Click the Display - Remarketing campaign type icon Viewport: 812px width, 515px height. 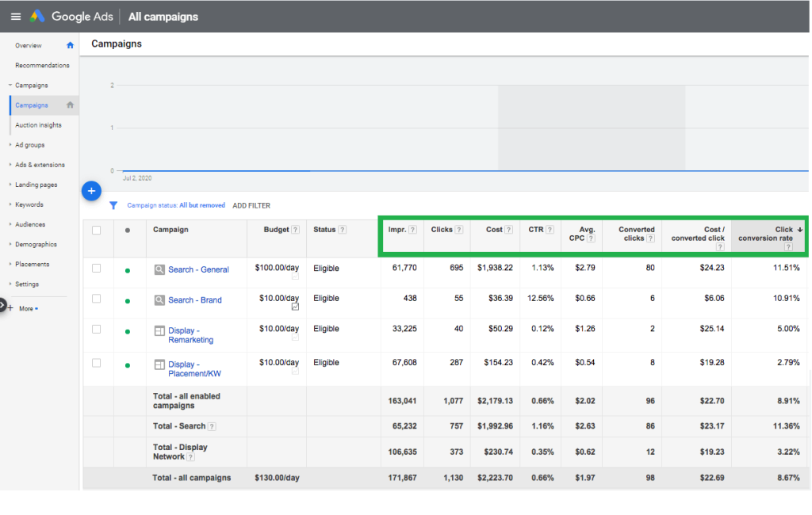tap(159, 330)
